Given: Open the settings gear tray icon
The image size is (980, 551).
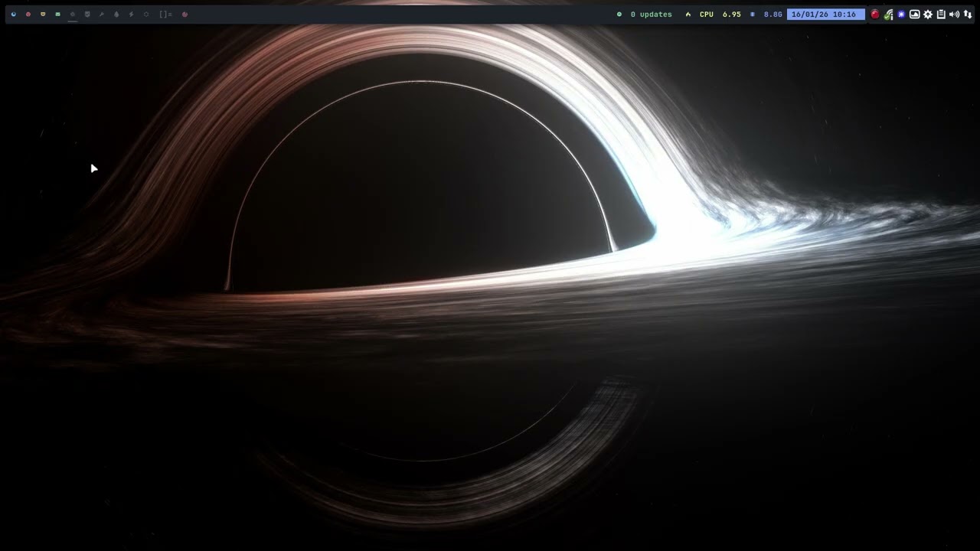Looking at the screenshot, I should point(928,14).
